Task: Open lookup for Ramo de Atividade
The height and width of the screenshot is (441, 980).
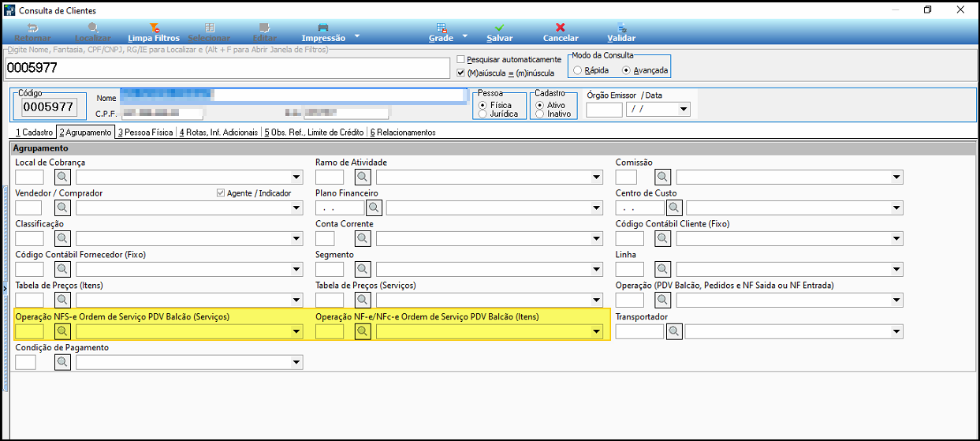Action: tap(363, 177)
